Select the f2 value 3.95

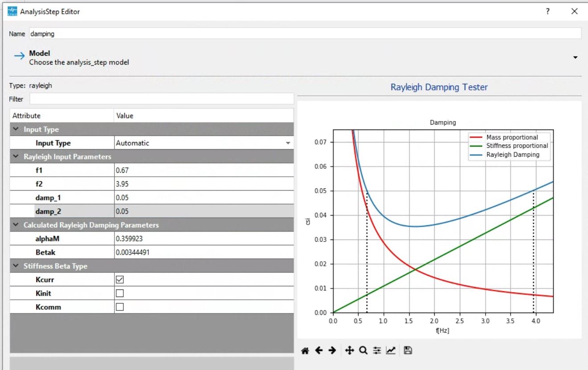[x=204, y=184]
